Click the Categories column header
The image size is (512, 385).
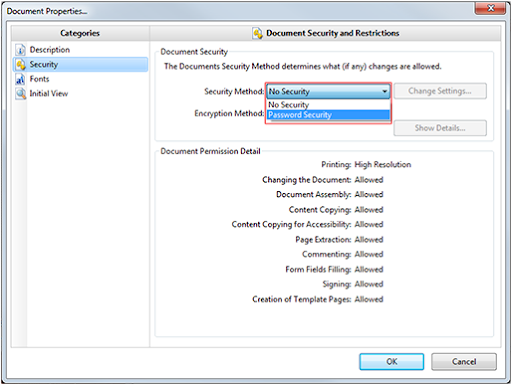point(80,33)
